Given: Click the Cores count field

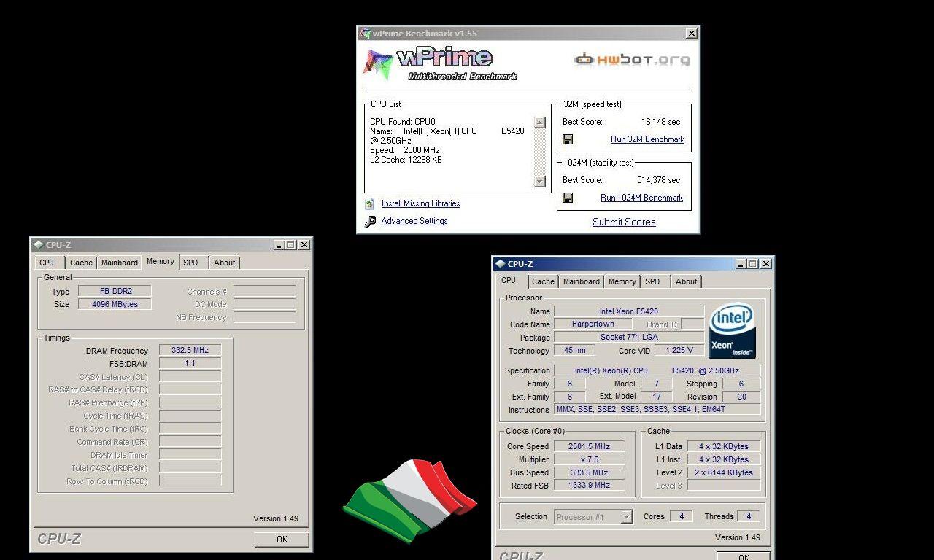Looking at the screenshot, I should 682,516.
